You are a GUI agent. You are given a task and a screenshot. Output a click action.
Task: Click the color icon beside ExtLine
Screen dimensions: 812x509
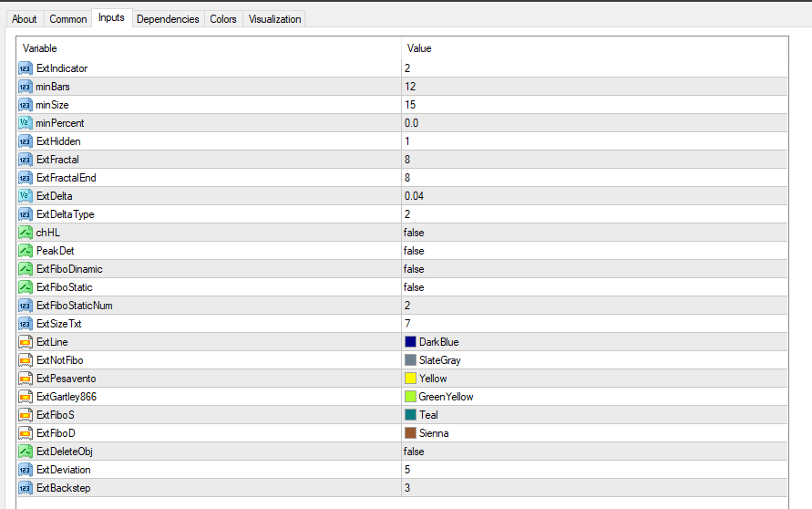[x=26, y=342]
